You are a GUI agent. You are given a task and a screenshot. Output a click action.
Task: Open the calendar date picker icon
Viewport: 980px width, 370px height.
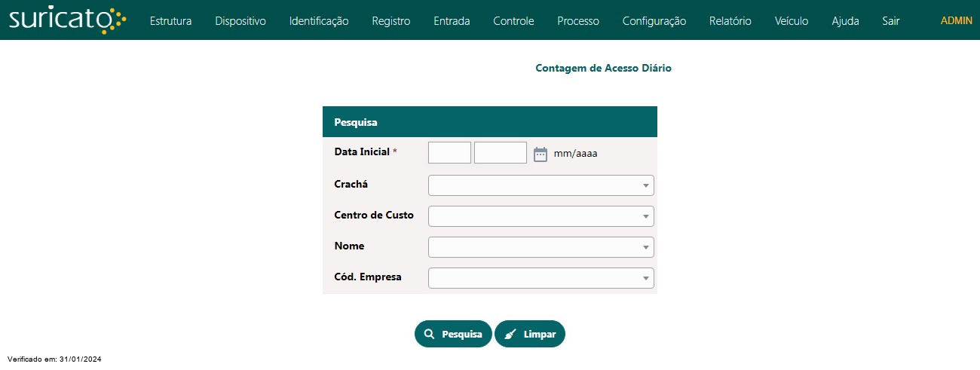[541, 154]
